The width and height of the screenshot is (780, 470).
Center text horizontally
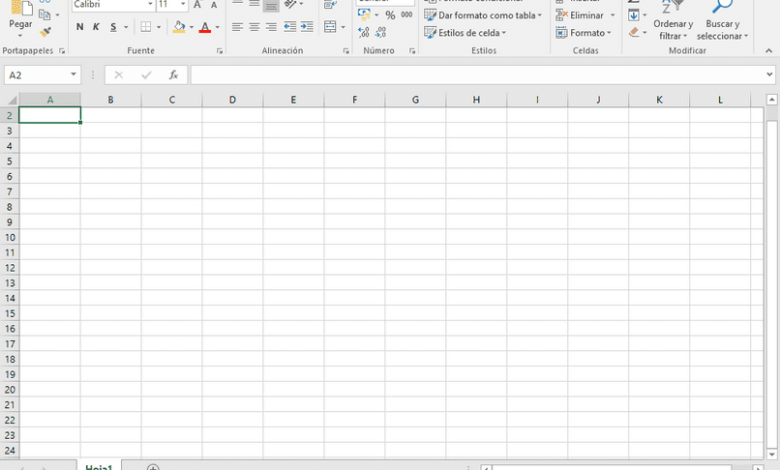pos(254,27)
